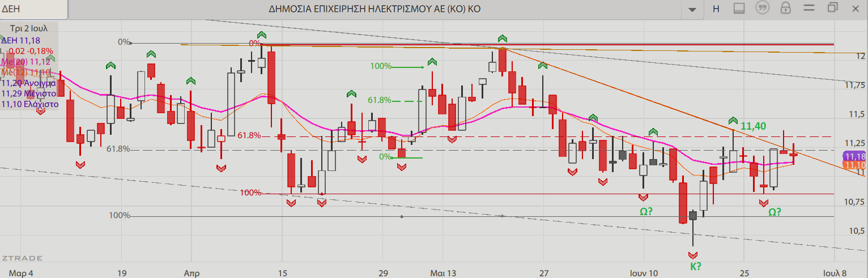This screenshot has width=868, height=278.
Task: Select the Ω? label near Ιουν 25
Action: 775,212
